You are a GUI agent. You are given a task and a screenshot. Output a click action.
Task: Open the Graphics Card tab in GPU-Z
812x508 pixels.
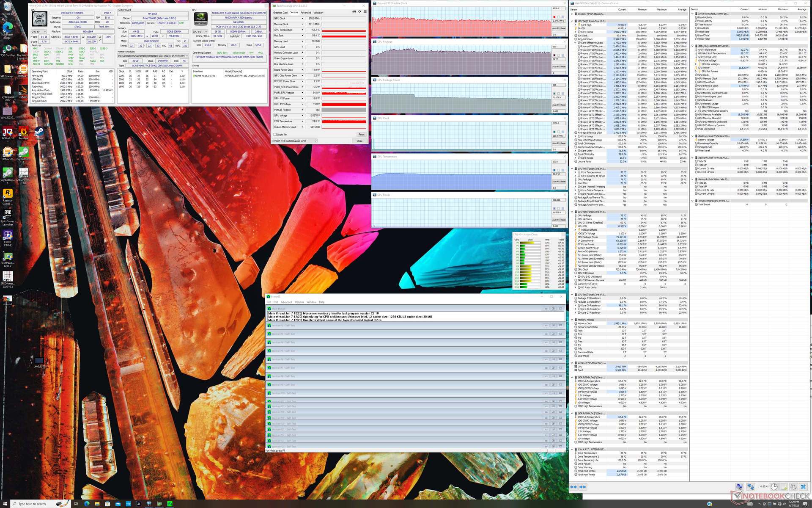(280, 13)
